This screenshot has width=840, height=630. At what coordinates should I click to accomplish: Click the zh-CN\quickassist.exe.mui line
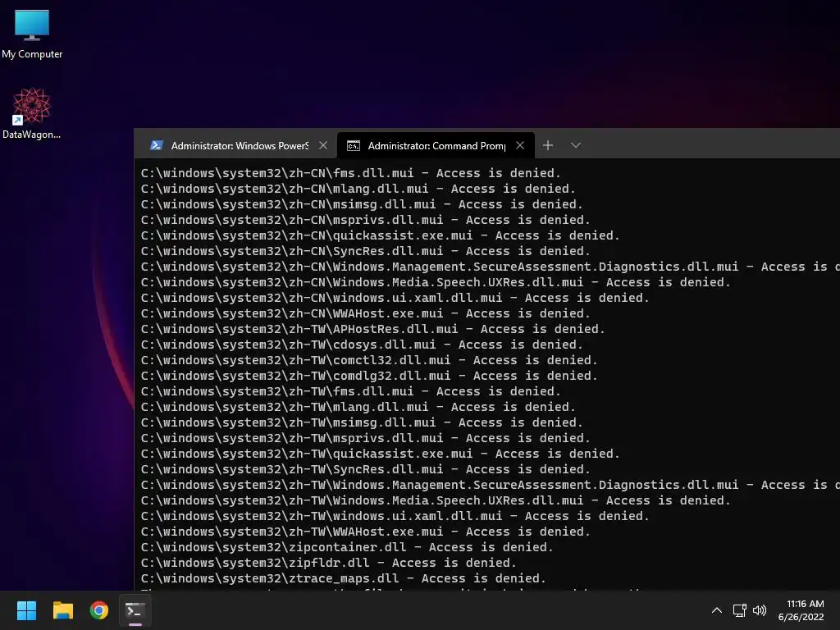pos(381,235)
